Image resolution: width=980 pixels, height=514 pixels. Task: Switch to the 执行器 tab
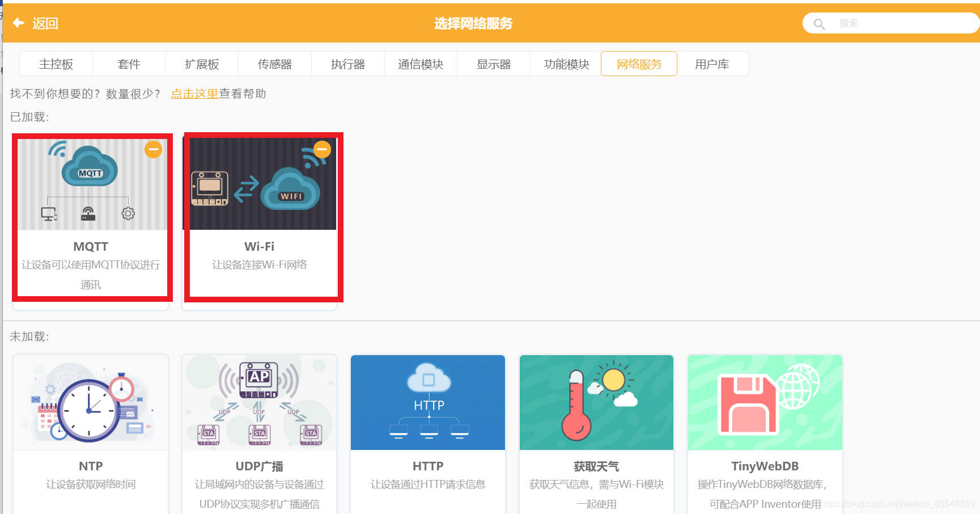tap(347, 64)
